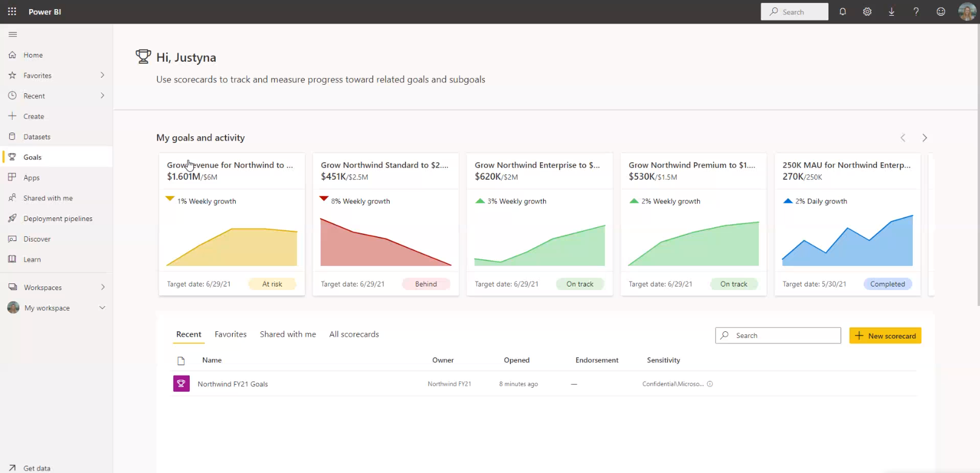Go to Home in sidebar
The image size is (980, 473).
56,55
